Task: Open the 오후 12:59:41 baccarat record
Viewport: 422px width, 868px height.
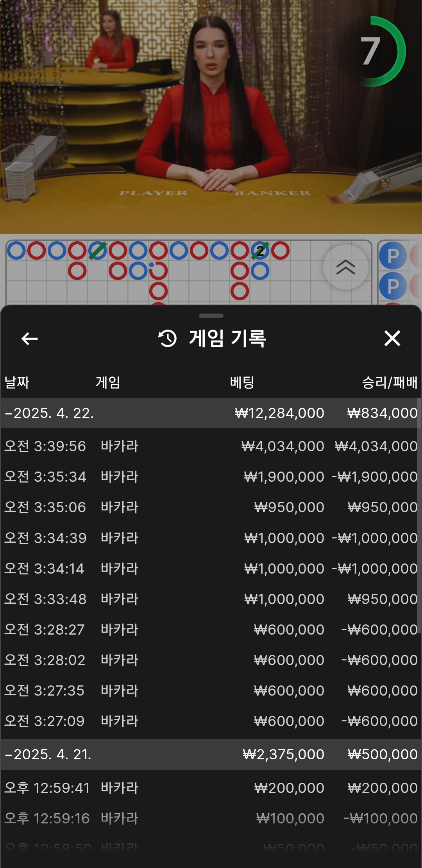Action: (211, 788)
